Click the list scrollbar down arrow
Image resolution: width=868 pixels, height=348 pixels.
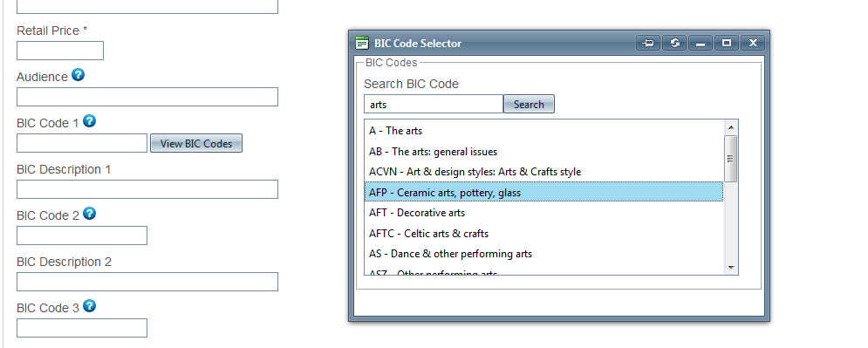[731, 268]
